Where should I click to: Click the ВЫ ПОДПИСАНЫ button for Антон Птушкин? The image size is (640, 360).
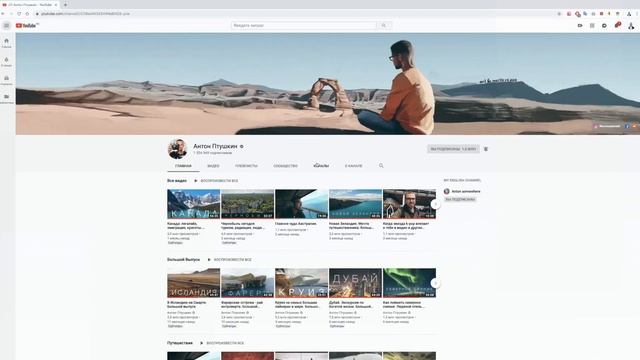pos(453,149)
